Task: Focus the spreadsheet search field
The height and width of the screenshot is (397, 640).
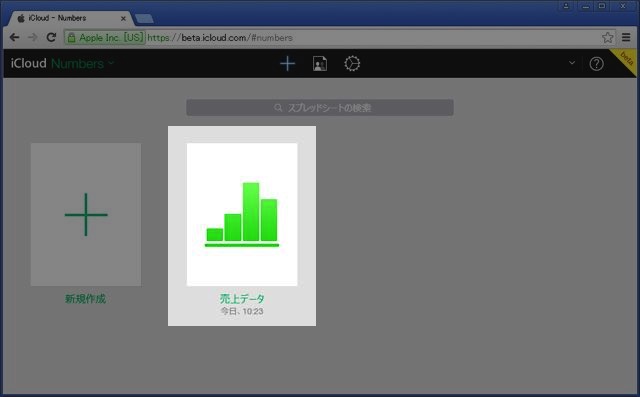Action: click(320, 108)
